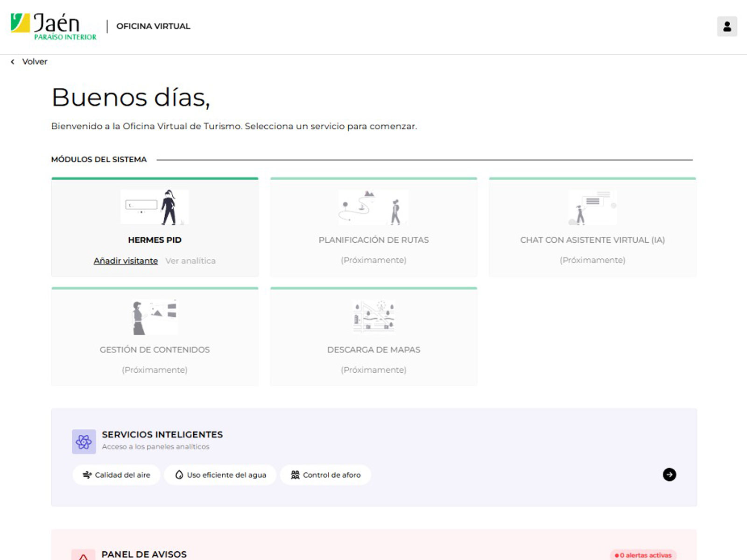Select the HERMES PID module title

(155, 240)
